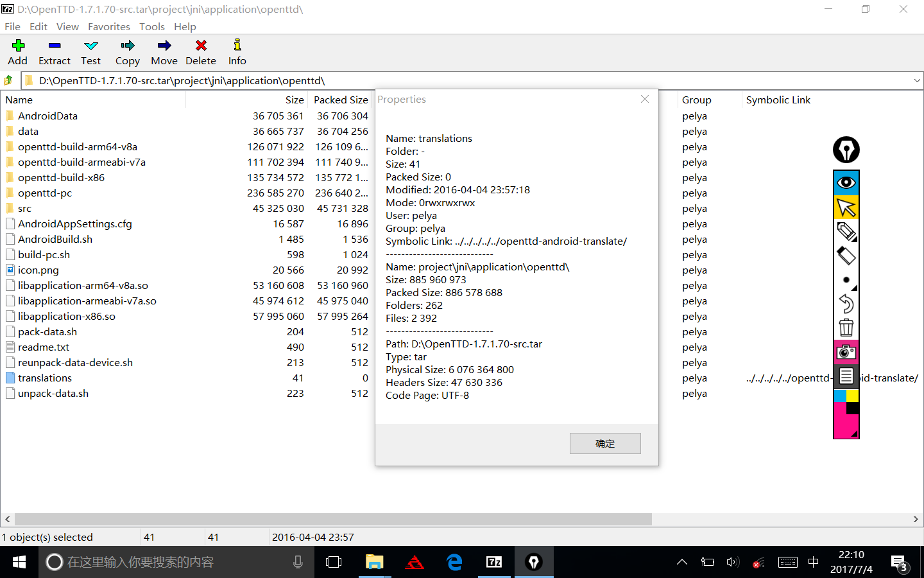
Task: Select the src folder row
Action: tap(24, 208)
